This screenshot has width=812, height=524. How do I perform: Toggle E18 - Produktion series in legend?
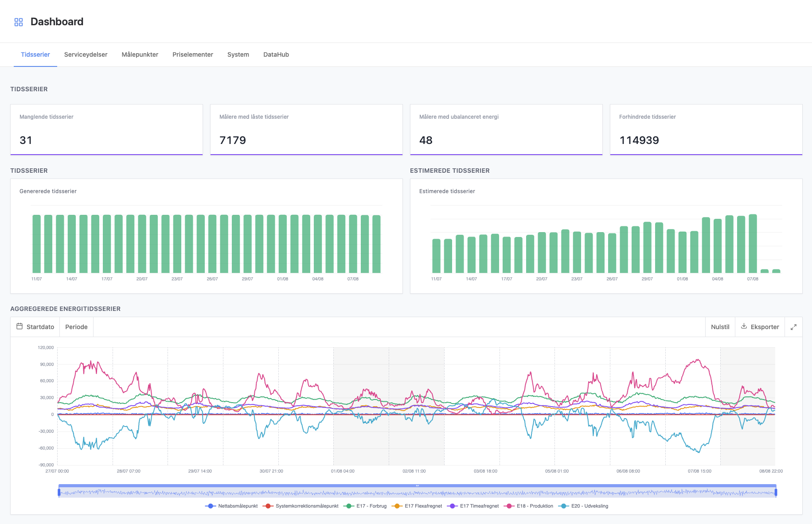[528, 506]
